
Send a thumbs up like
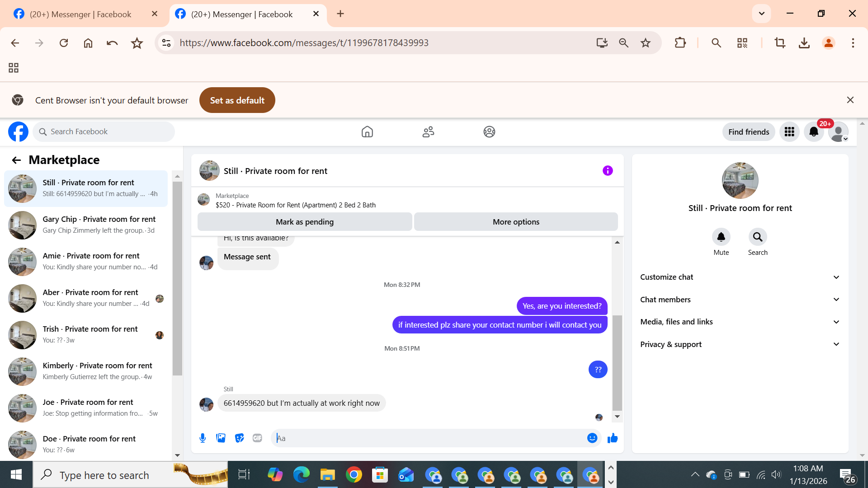613,438
